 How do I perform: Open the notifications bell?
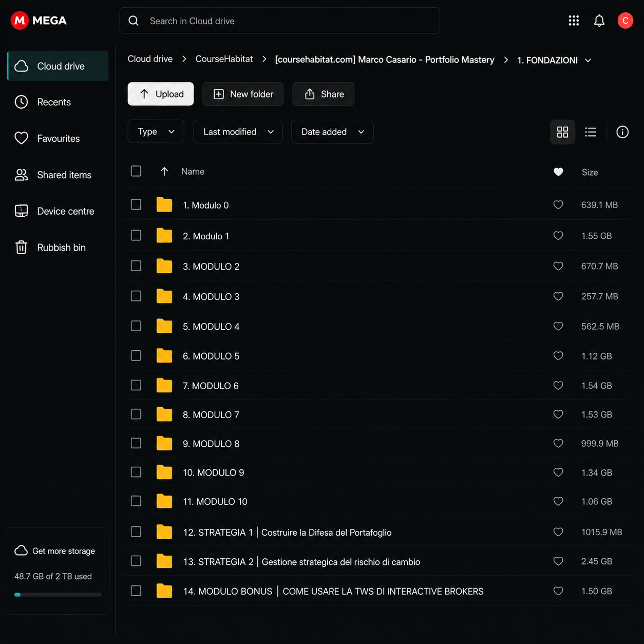[x=599, y=21]
